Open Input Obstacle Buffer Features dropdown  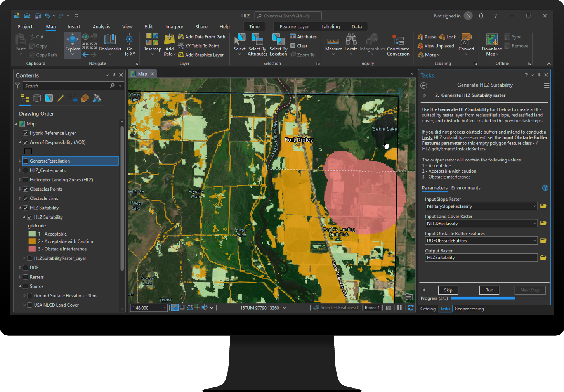[x=534, y=241]
